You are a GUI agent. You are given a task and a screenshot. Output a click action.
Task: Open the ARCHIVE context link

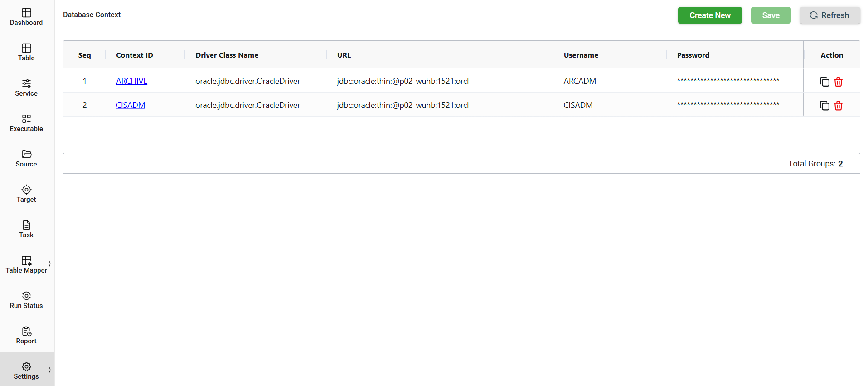pyautogui.click(x=131, y=81)
